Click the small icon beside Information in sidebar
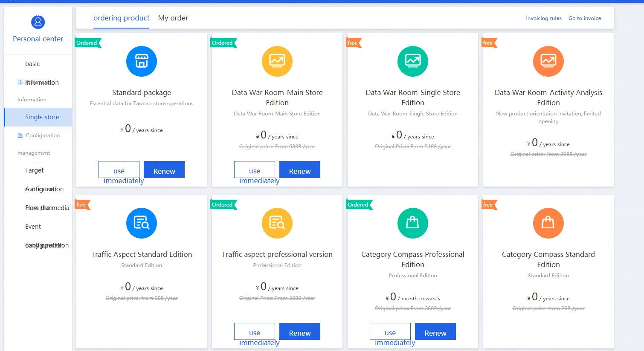Screen dimensions: 644x351 (20, 82)
